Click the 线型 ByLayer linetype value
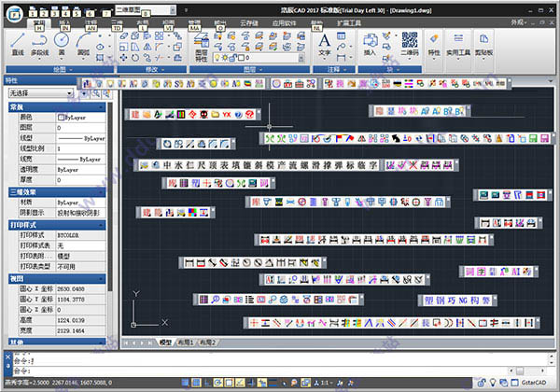The width and height of the screenshot is (560, 392). click(x=80, y=138)
